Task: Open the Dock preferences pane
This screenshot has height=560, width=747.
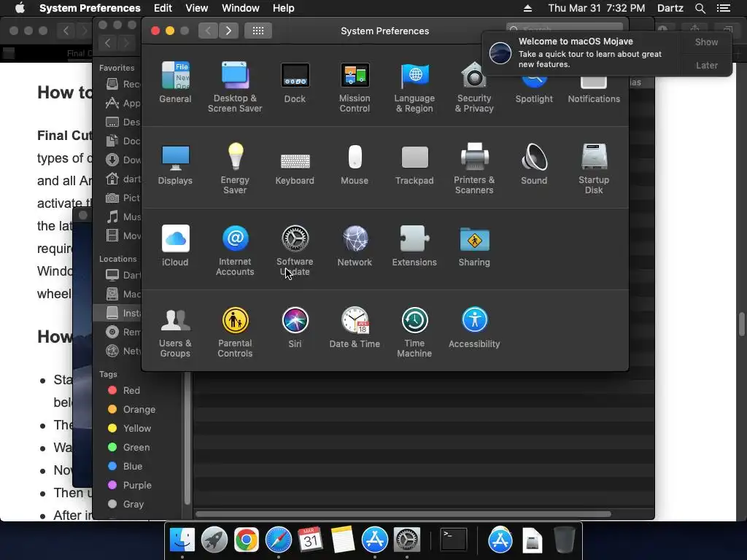Action: 295,82
